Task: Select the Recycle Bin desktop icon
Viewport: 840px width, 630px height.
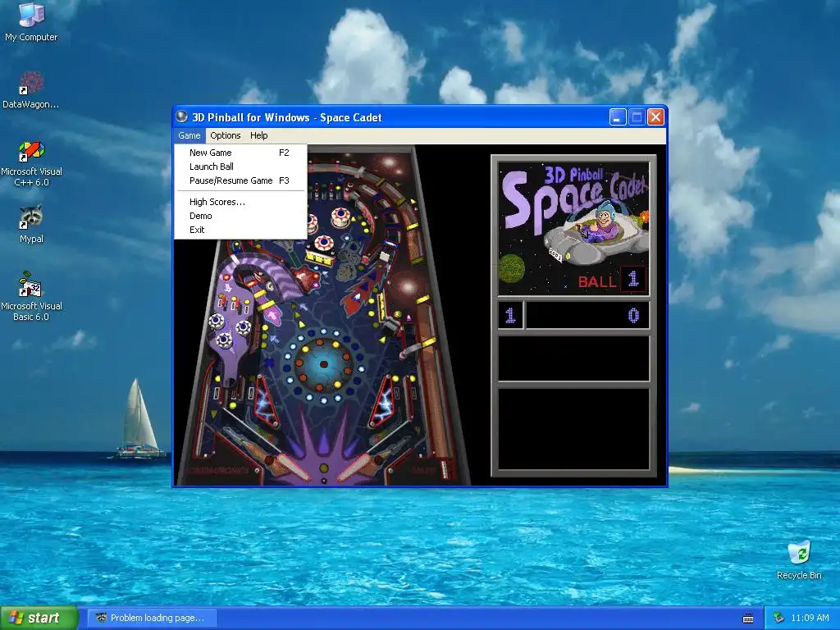Action: [799, 559]
